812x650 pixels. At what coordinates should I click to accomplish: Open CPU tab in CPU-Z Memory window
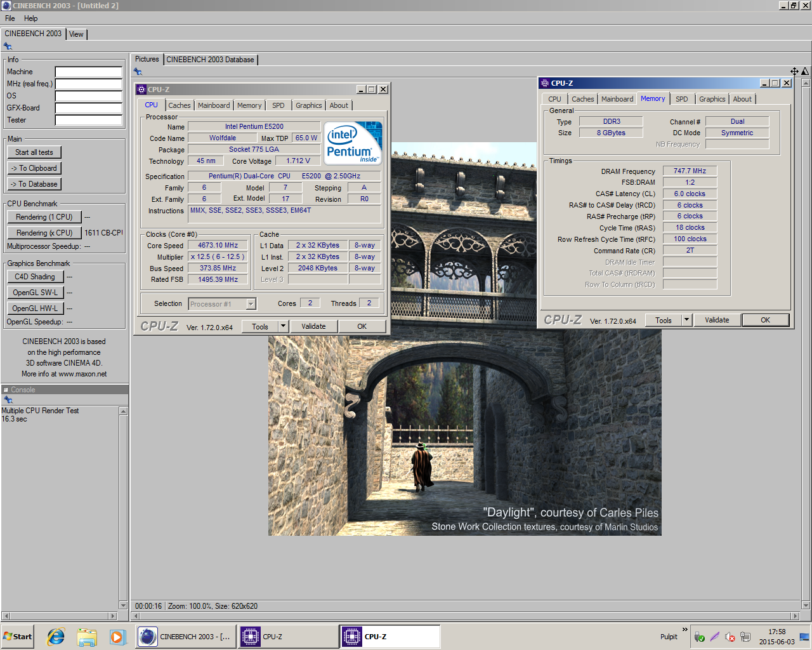(x=555, y=99)
